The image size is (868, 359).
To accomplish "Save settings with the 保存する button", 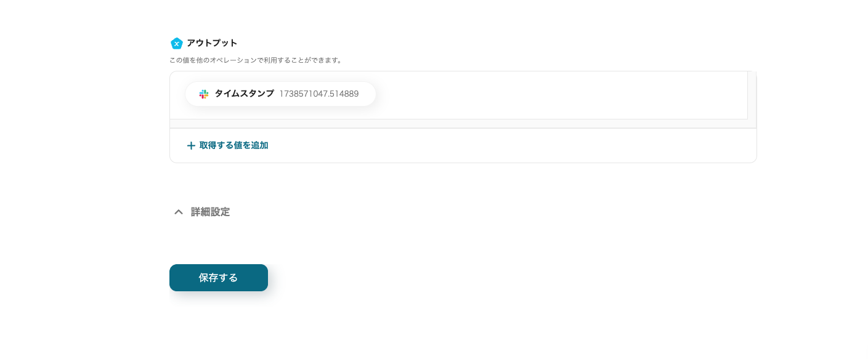I will [x=219, y=278].
